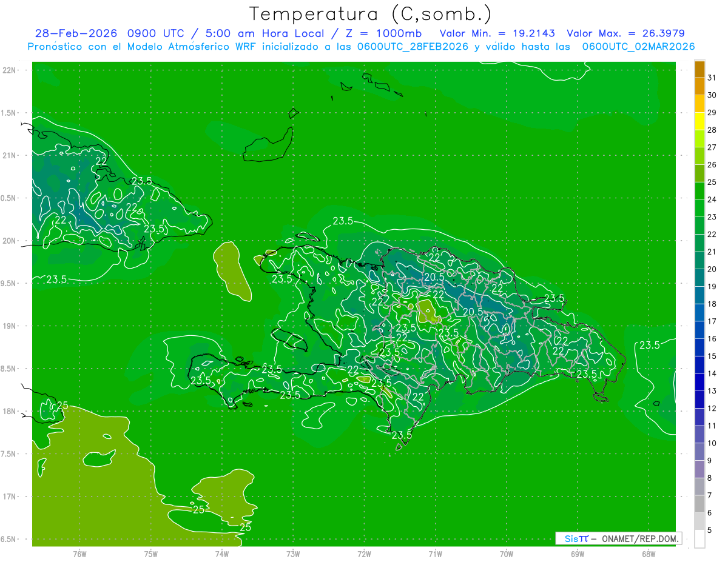Click the '72W' longitude axis label
The image size is (728, 562).
point(365,555)
